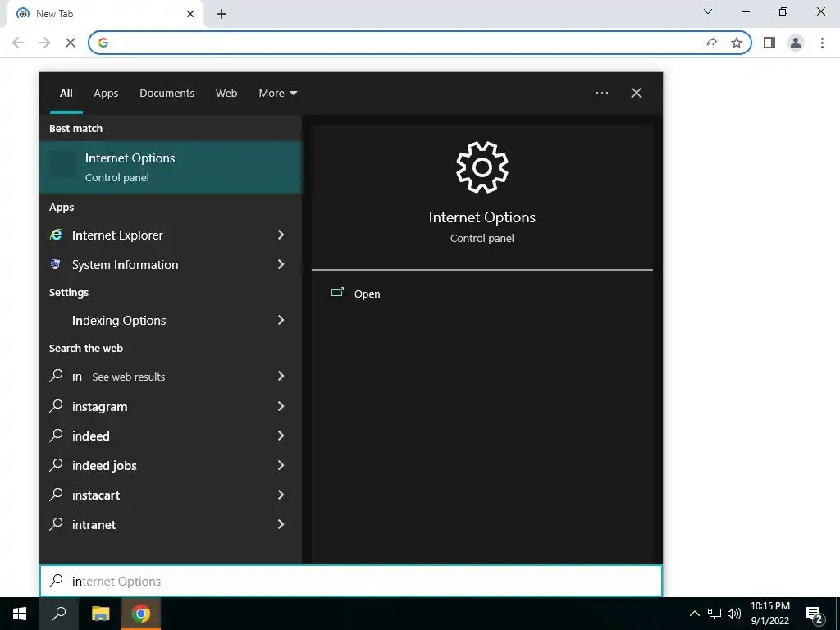Image resolution: width=840 pixels, height=630 pixels.
Task: Expand the instagram suggestion arrow
Action: [281, 406]
